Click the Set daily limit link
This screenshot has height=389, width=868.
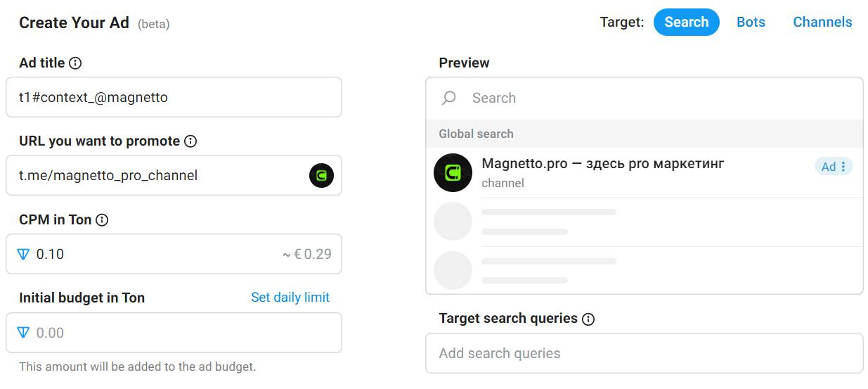(x=290, y=298)
